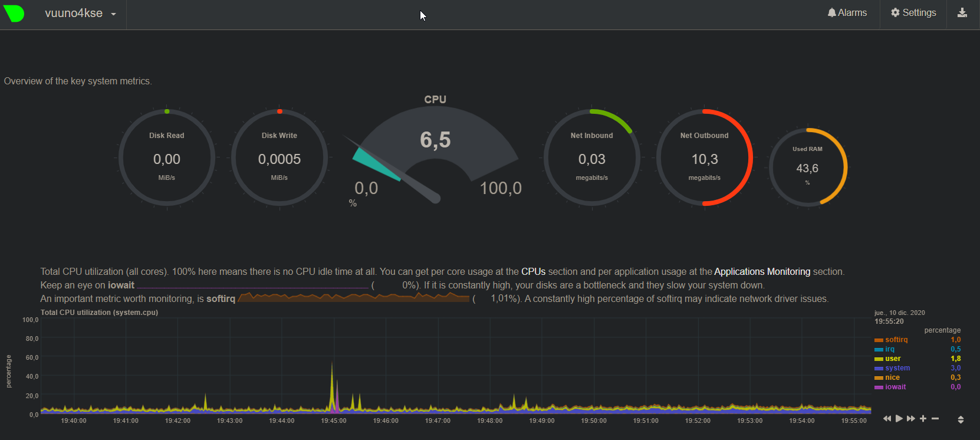The image size is (980, 440).
Task: Pan the CPU chart backward in time
Action: (887, 419)
